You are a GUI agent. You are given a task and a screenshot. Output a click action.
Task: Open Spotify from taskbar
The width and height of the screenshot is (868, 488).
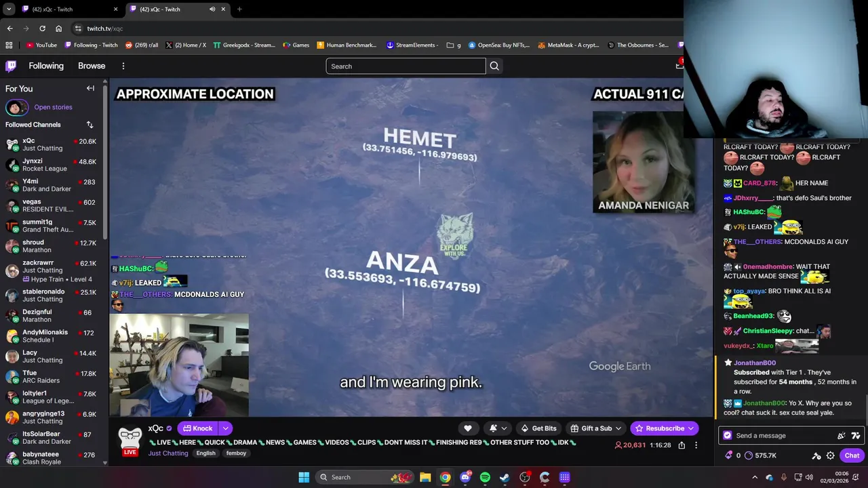485,477
